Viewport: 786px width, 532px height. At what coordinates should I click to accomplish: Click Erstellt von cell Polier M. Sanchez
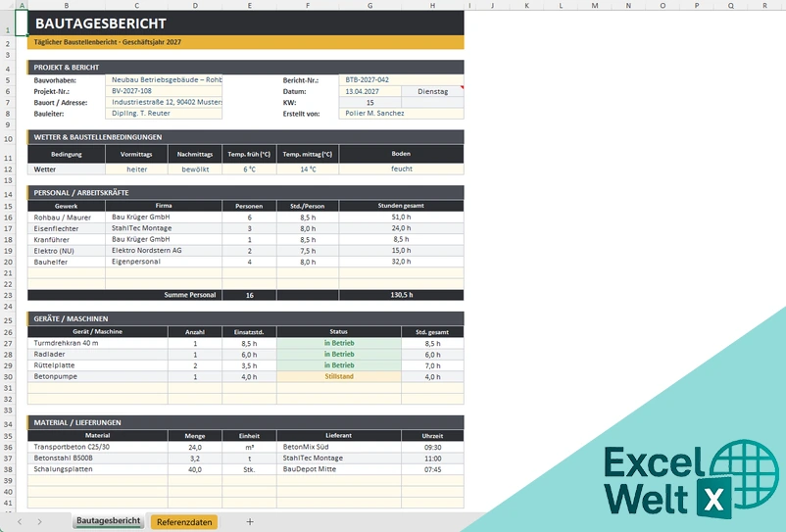point(401,114)
